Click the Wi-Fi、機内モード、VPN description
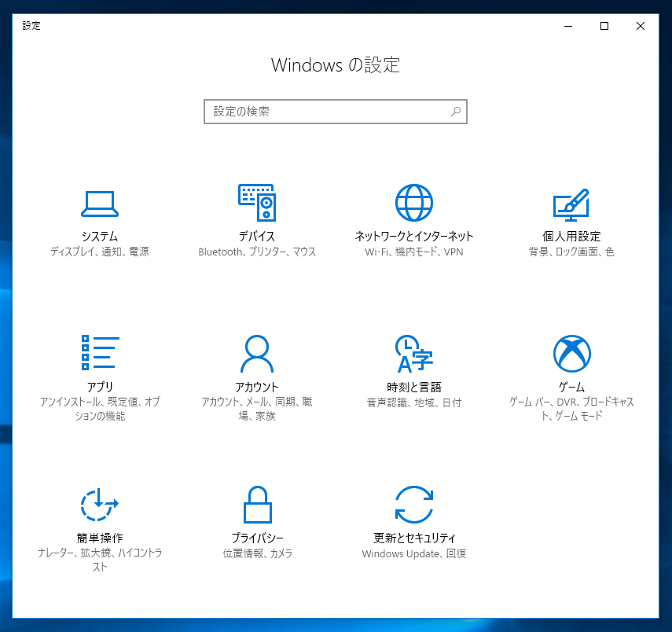The width and height of the screenshot is (672, 632). [414, 252]
